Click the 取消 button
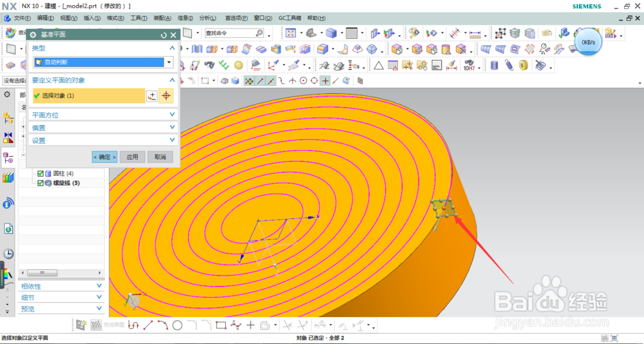Screen dimensions: 644x344 pos(160,157)
